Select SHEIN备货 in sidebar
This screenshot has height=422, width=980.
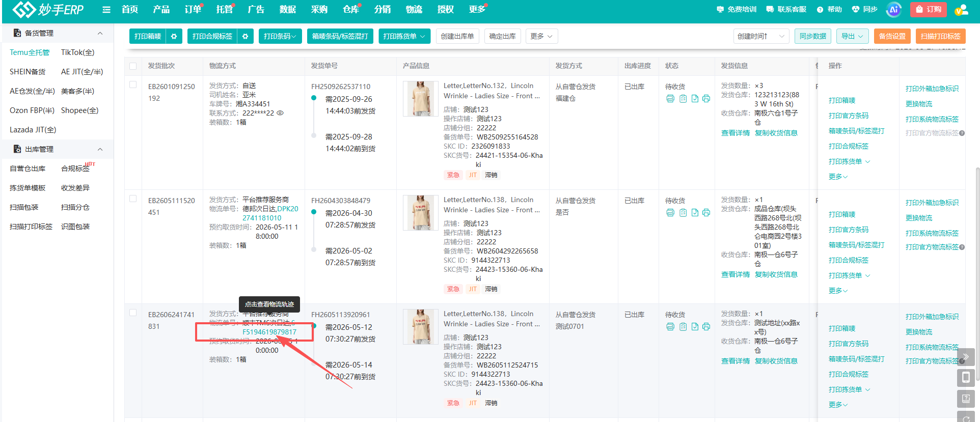(x=28, y=72)
